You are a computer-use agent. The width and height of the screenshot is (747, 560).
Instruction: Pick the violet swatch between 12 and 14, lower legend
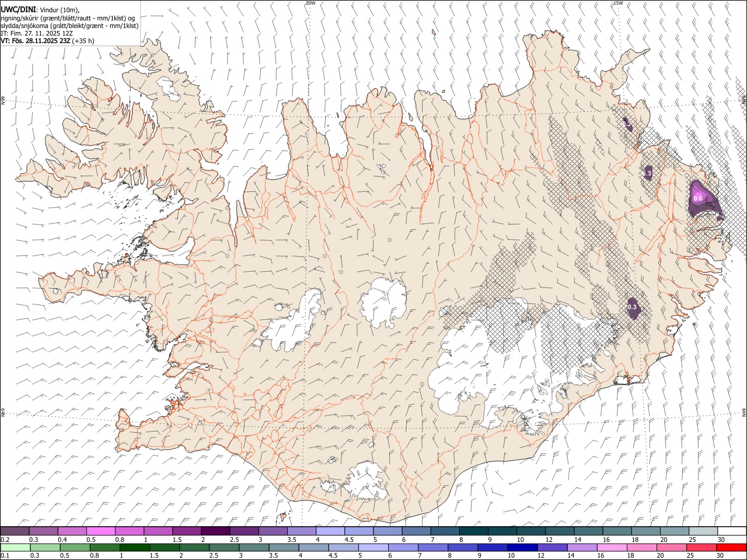point(552,547)
